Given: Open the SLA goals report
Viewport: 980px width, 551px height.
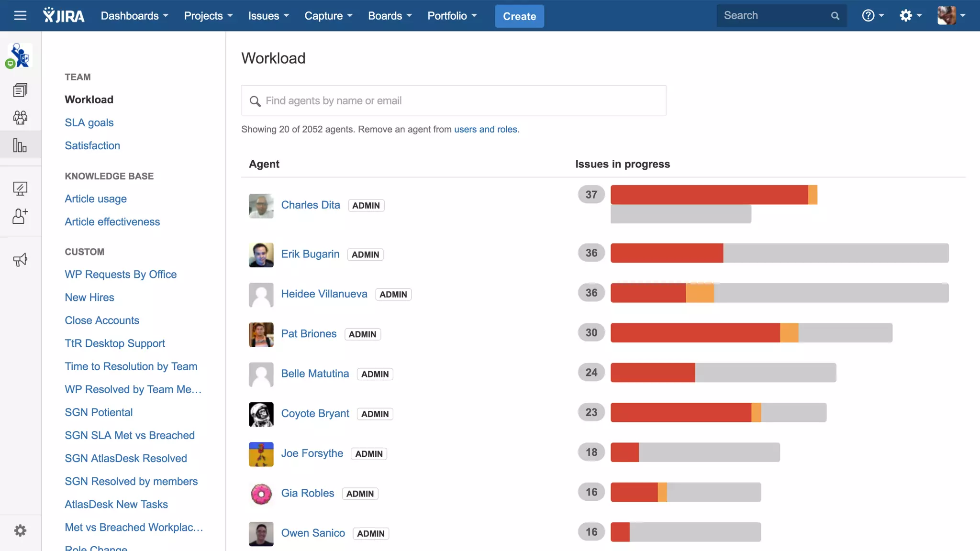Looking at the screenshot, I should click(x=89, y=122).
